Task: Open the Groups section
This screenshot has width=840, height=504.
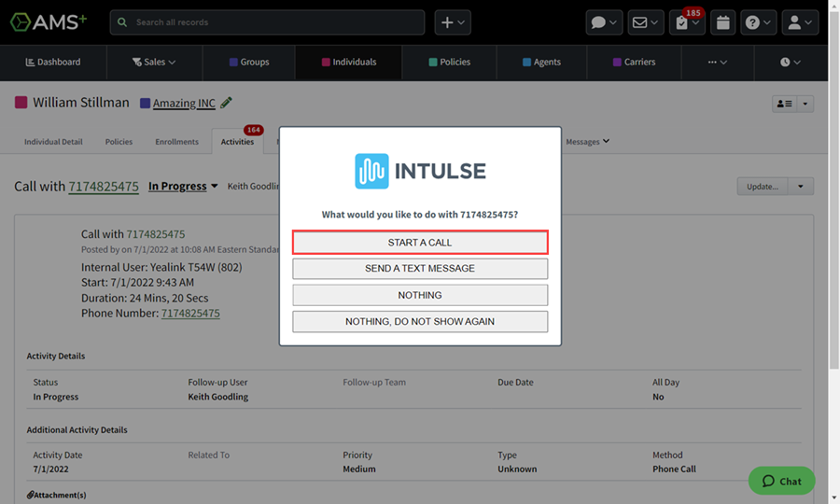Action: tap(249, 63)
